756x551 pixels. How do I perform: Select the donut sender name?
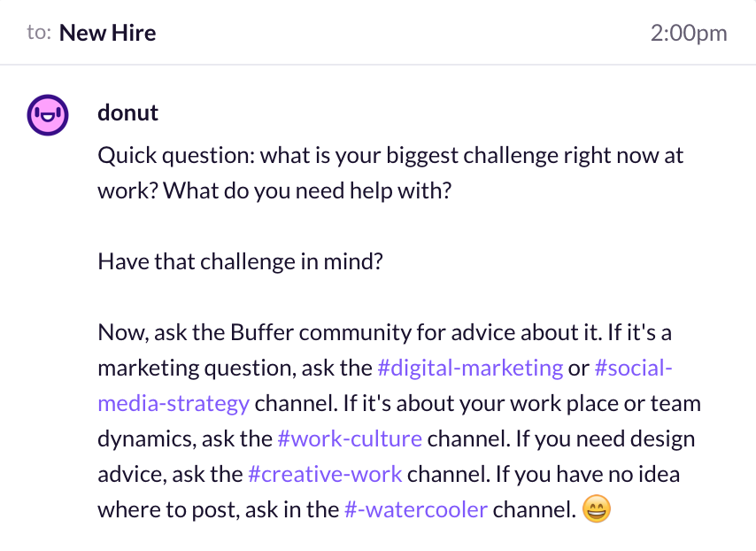(x=127, y=113)
